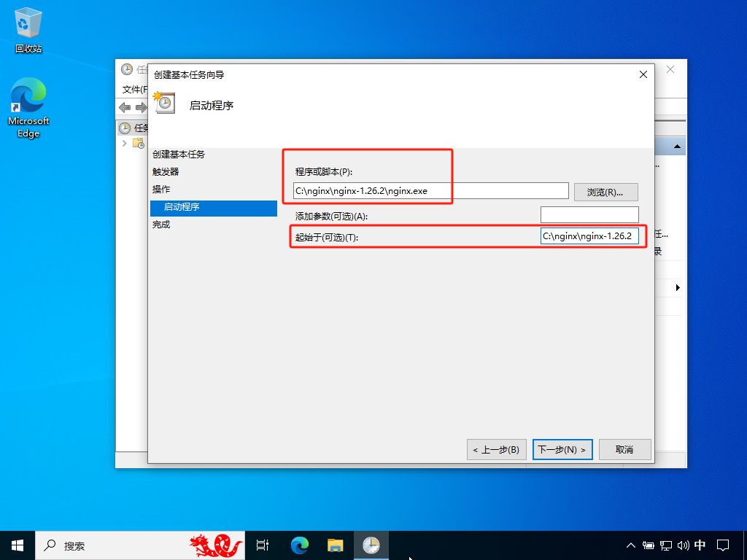Screen dimensions: 747x560
Task: Open the network tray icon
Action: [665, 545]
